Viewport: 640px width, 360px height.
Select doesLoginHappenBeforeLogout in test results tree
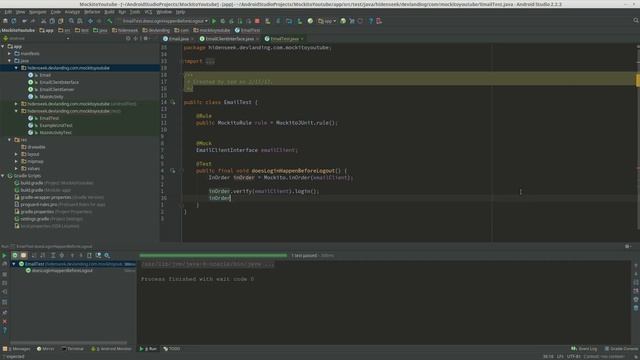click(62, 271)
